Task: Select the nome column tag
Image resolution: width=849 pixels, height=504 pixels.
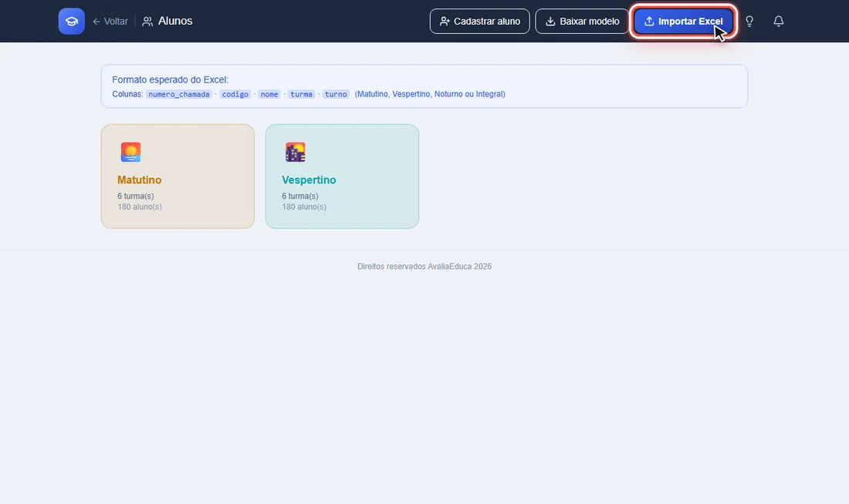Action: 269,94
